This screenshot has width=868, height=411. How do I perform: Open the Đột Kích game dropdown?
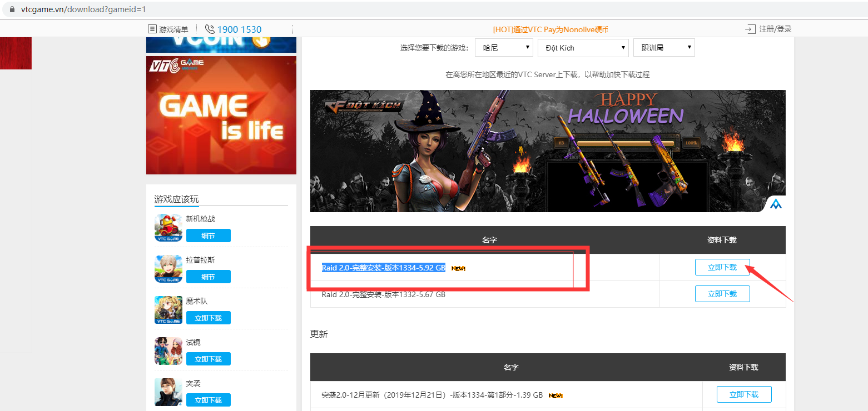(x=583, y=48)
